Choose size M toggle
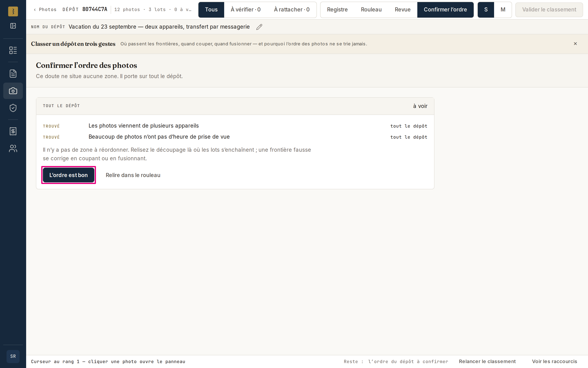Viewport: 588px width, 368px height. 503,9
